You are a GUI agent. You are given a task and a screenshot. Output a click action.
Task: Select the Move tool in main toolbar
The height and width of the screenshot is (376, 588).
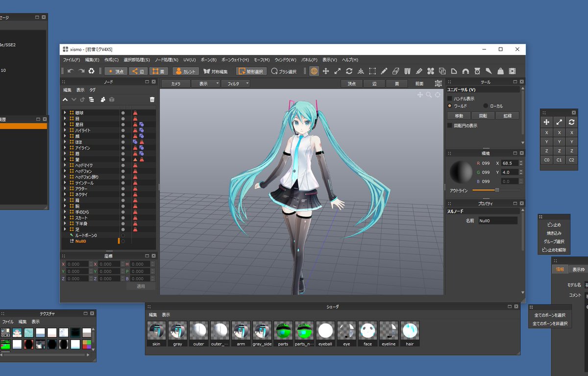(x=326, y=71)
